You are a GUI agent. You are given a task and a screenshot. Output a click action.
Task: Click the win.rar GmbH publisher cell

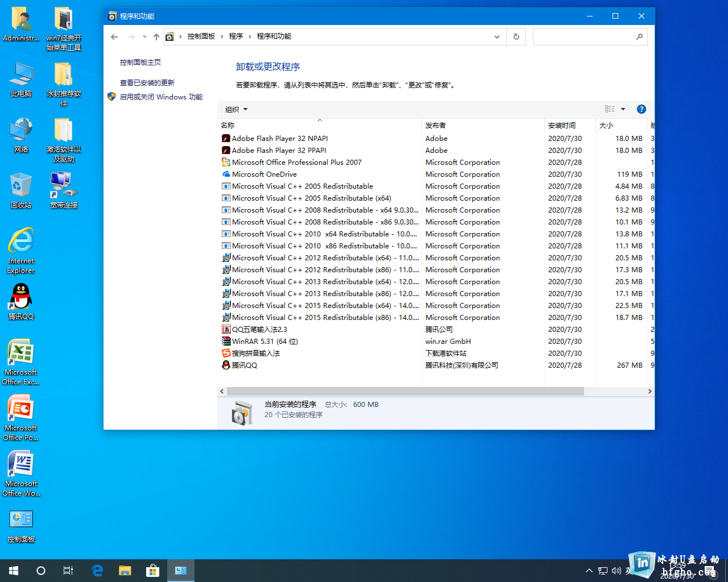click(448, 341)
